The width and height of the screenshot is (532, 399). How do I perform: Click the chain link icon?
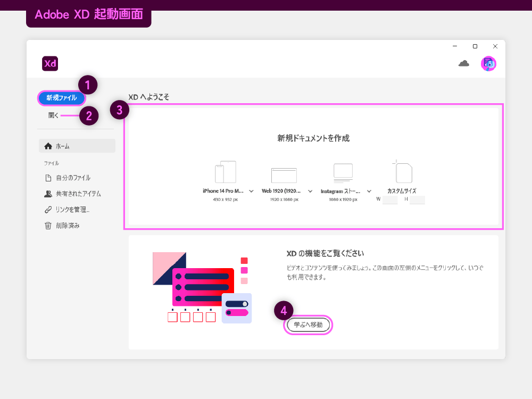(x=48, y=210)
